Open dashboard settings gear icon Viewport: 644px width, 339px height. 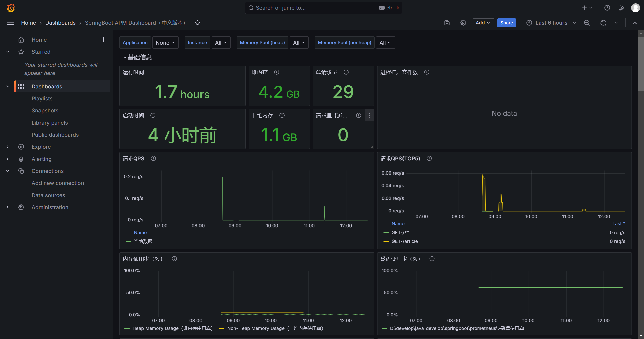click(463, 23)
